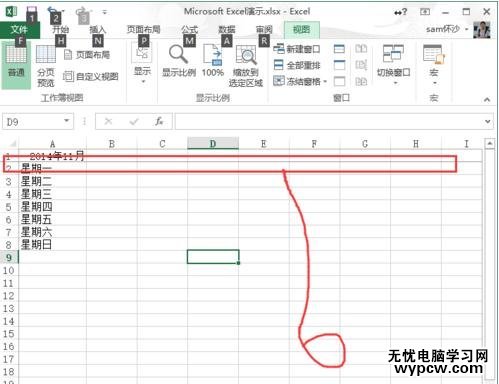Viewport: 499px width, 384px height.
Task: Switch to the Home (开始) tab
Action: 61,29
